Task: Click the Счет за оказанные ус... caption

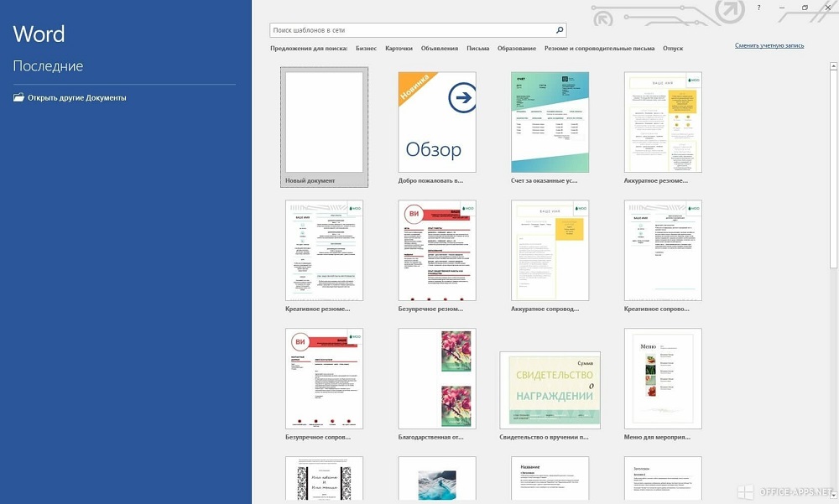Action: click(x=545, y=181)
